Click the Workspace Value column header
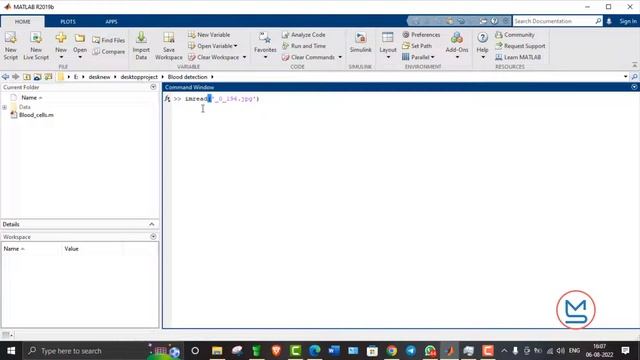Screen dimensions: 640x360 click(71, 249)
